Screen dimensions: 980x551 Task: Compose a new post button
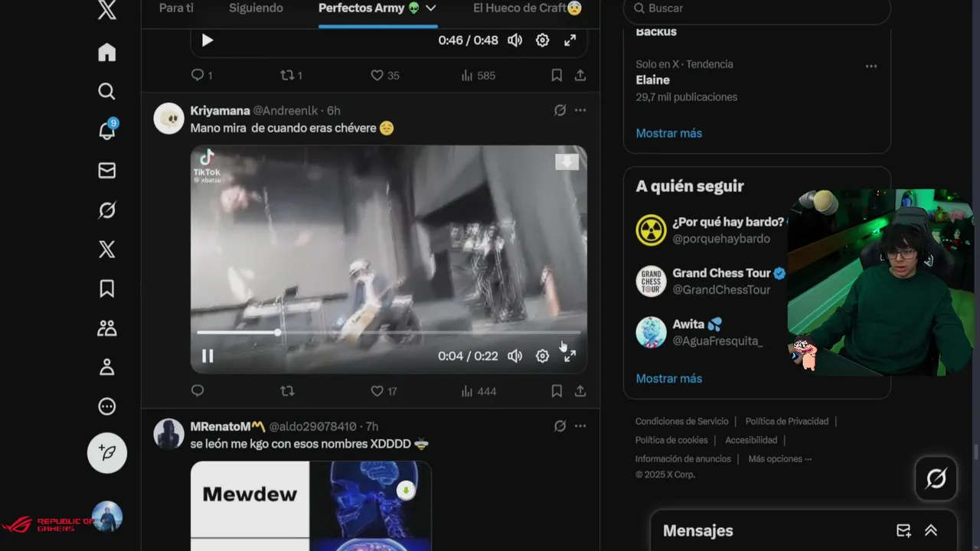pyautogui.click(x=107, y=453)
